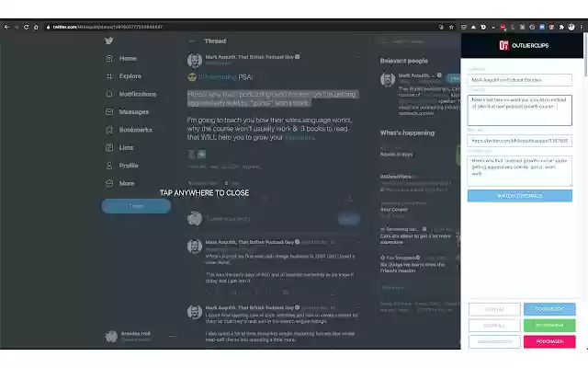
Task: Reload the current page
Action: 26,27
